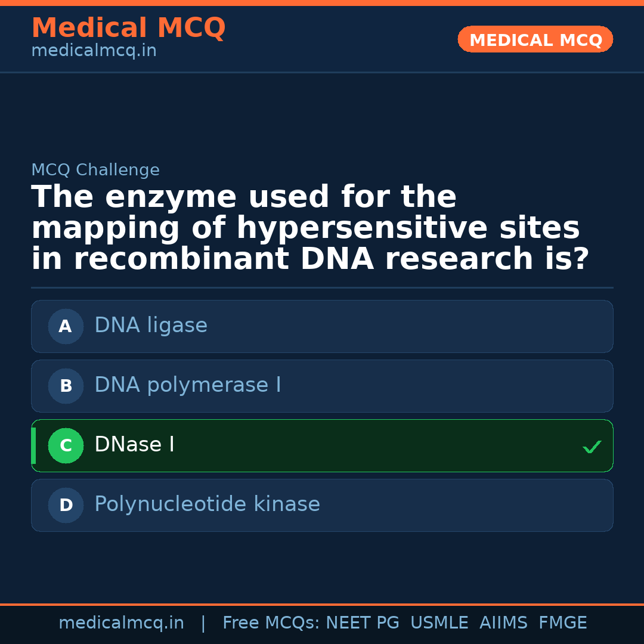Select the DNase I answer text
The width and height of the screenshot is (644, 644).
tap(134, 445)
